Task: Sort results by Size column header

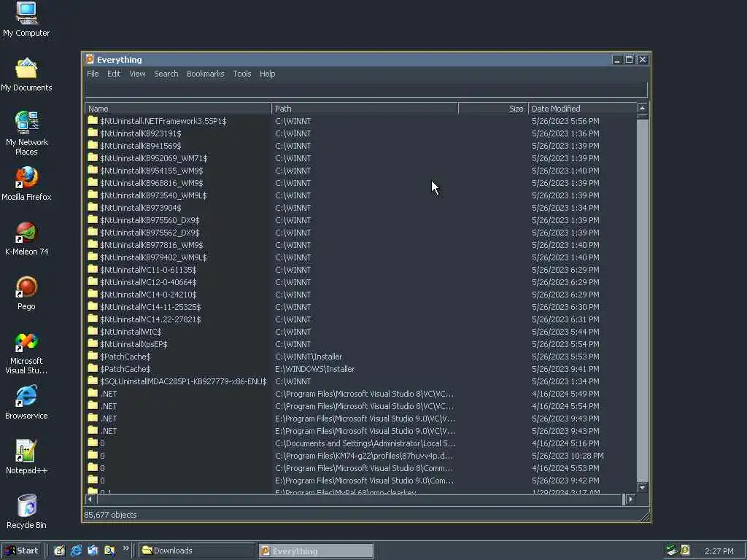Action: [x=493, y=109]
